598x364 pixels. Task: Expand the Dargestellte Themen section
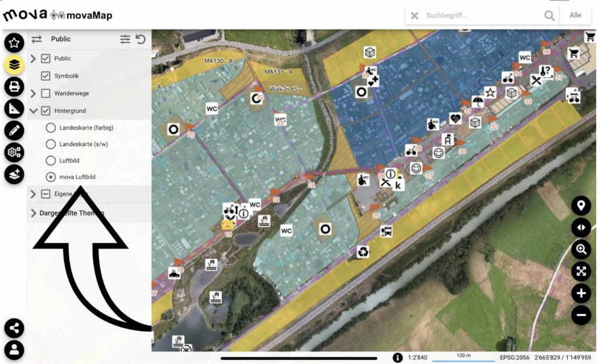[x=33, y=213]
